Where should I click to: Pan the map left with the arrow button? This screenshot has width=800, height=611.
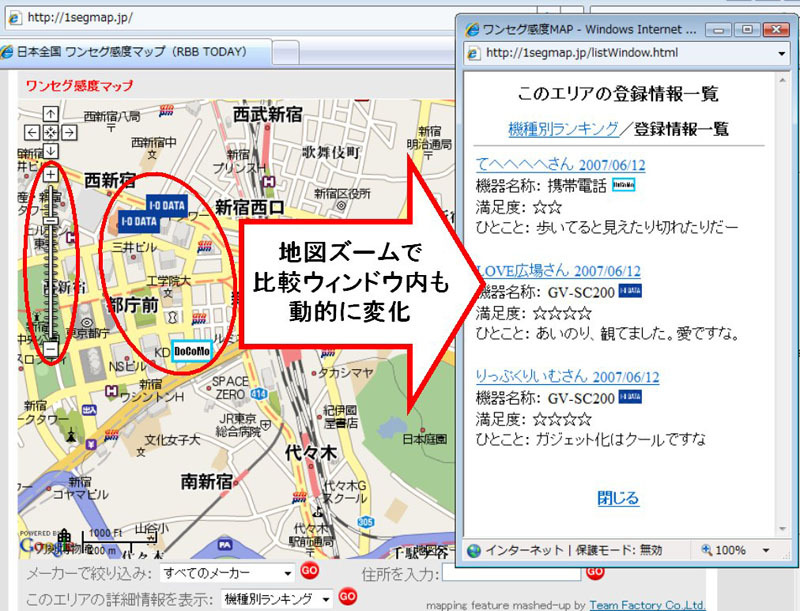[32, 133]
